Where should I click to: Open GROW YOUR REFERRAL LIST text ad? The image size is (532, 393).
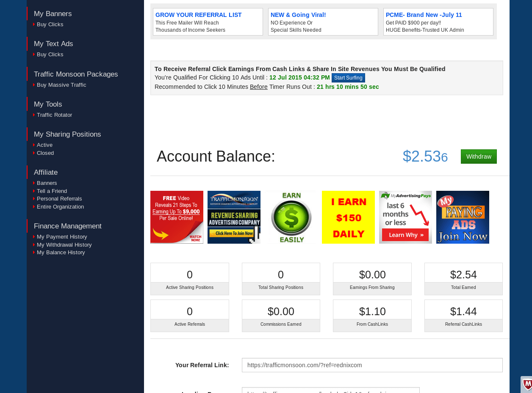click(x=198, y=15)
